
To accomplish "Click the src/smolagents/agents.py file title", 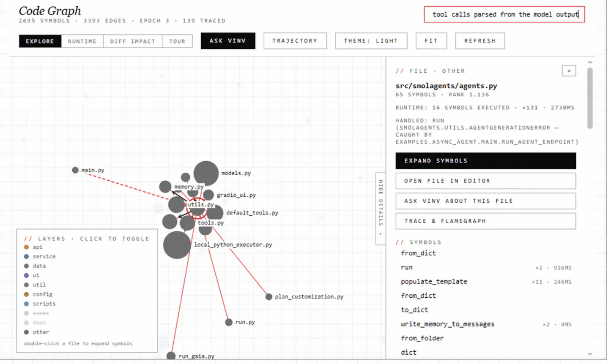I will click(x=446, y=86).
